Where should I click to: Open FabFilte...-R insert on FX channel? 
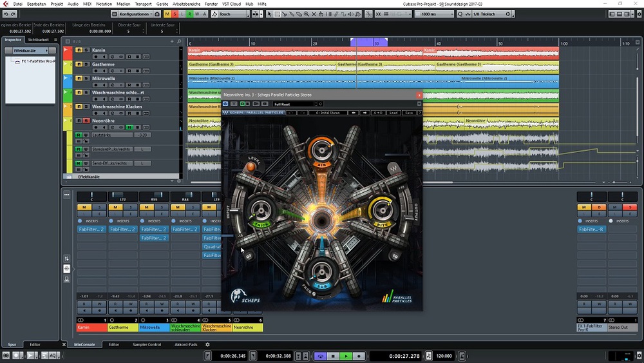click(x=591, y=230)
